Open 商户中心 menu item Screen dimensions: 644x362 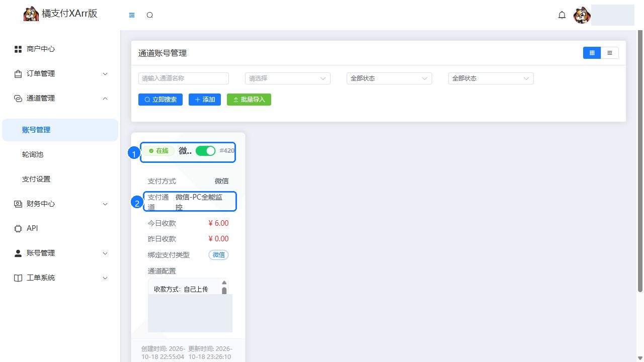point(60,49)
